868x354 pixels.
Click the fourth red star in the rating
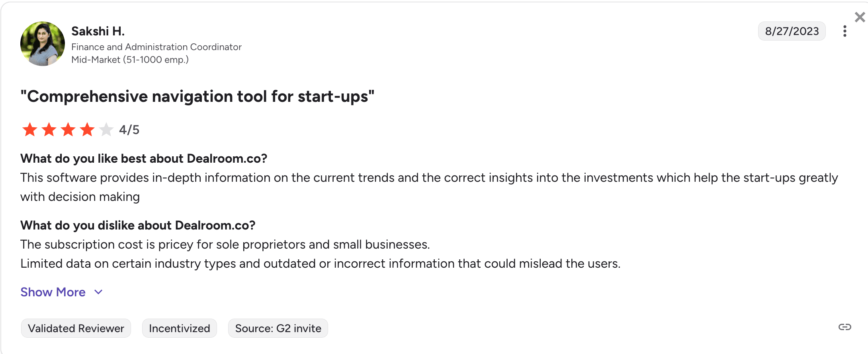pos(87,129)
